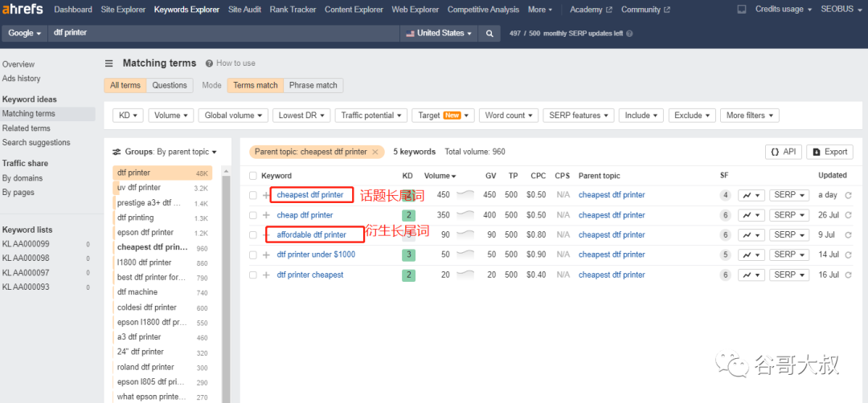
Task: Open trend chart for dtf printer under $1000
Action: [751, 254]
